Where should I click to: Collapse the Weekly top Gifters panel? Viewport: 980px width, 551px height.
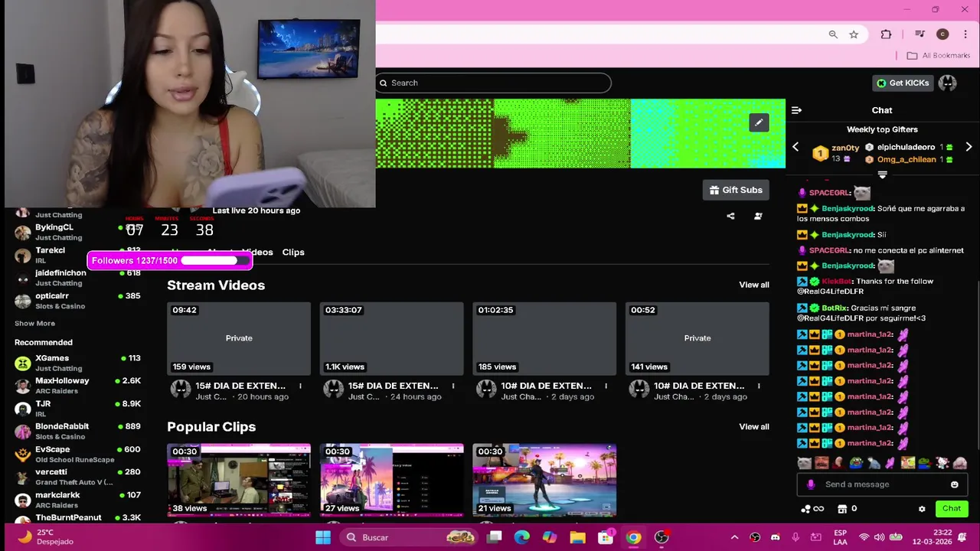click(x=882, y=175)
